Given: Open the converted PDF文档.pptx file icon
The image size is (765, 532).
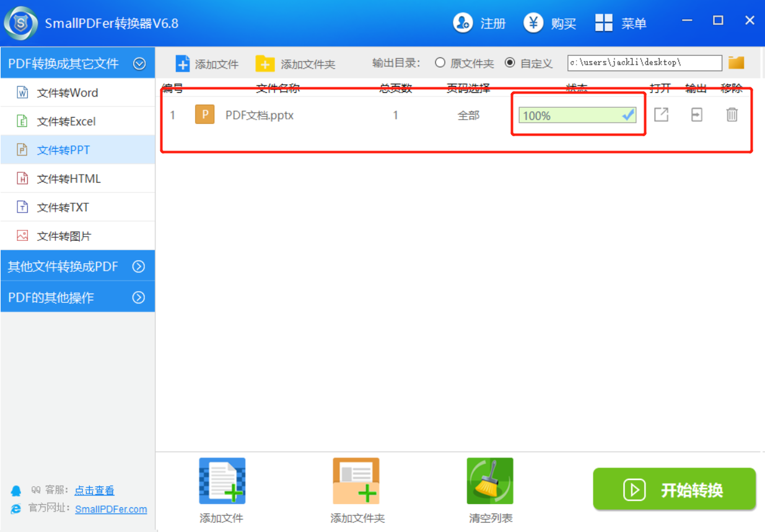Looking at the screenshot, I should point(661,115).
